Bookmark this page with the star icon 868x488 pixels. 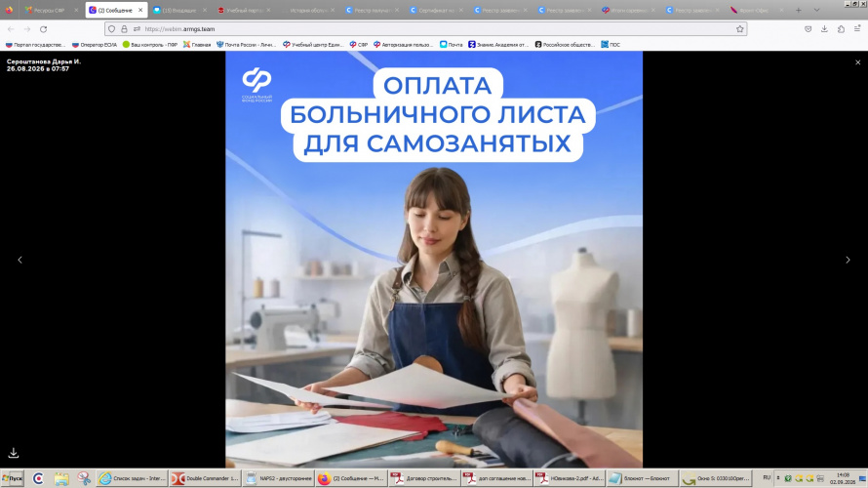pos(739,29)
